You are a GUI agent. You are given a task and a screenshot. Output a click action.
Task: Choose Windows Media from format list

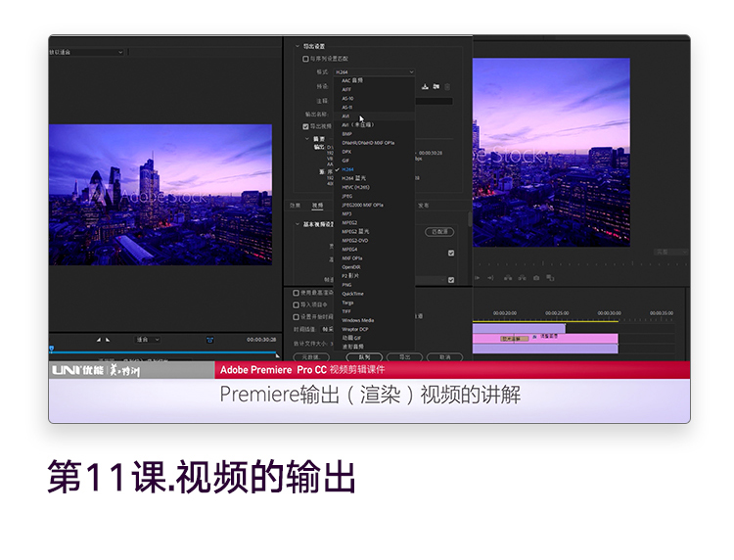(x=375, y=320)
